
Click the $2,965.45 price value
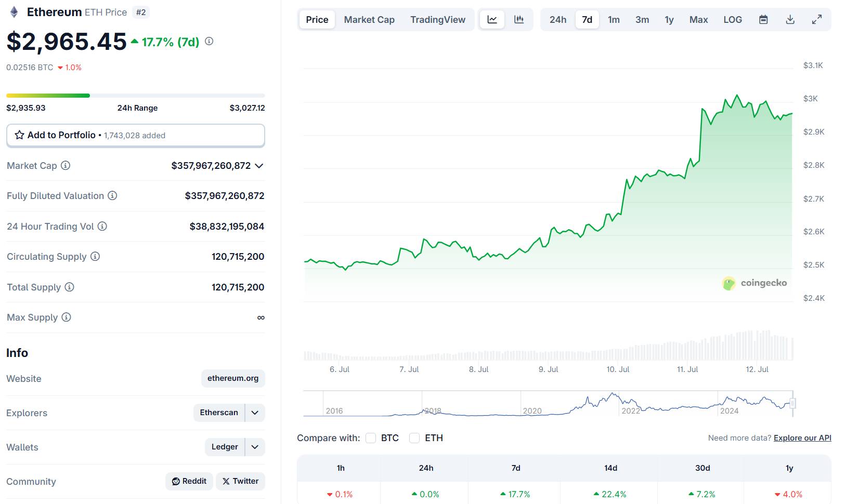pos(67,42)
